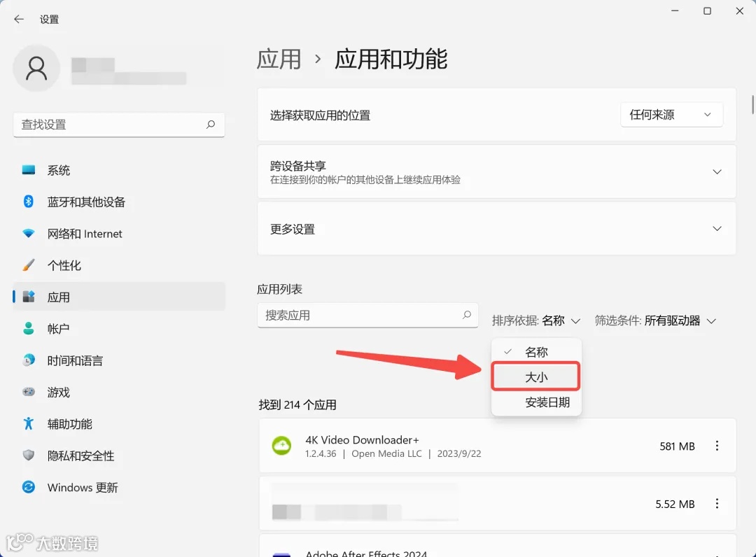Choose 安装日期 sort option
Viewport: 756px width, 557px height.
[536, 402]
